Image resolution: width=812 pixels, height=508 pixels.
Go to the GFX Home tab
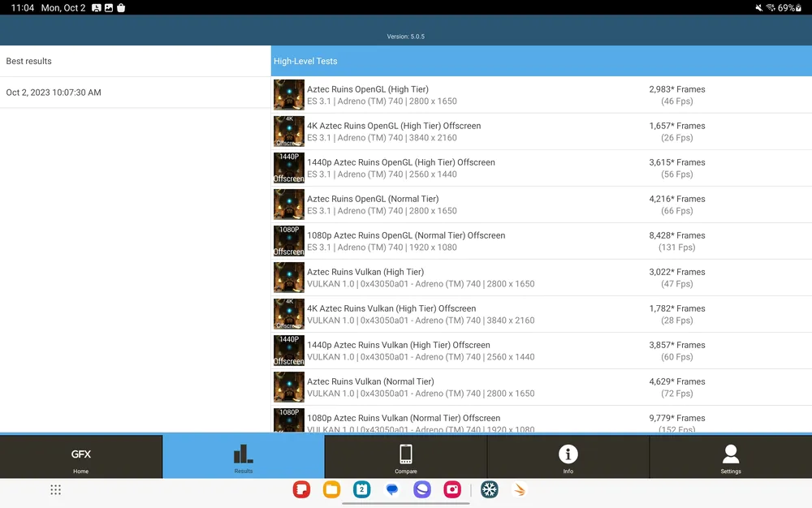click(80, 457)
